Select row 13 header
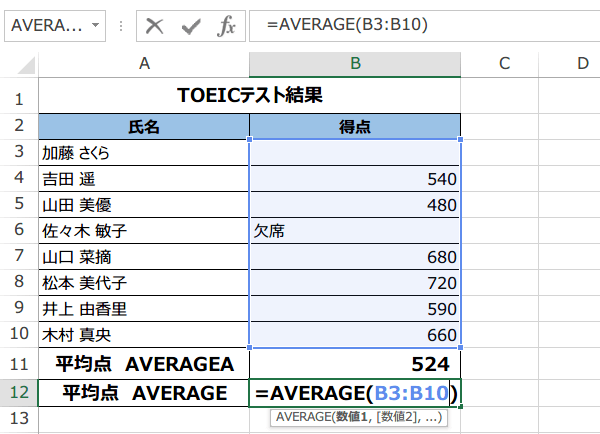The height and width of the screenshot is (434, 600). tap(19, 419)
